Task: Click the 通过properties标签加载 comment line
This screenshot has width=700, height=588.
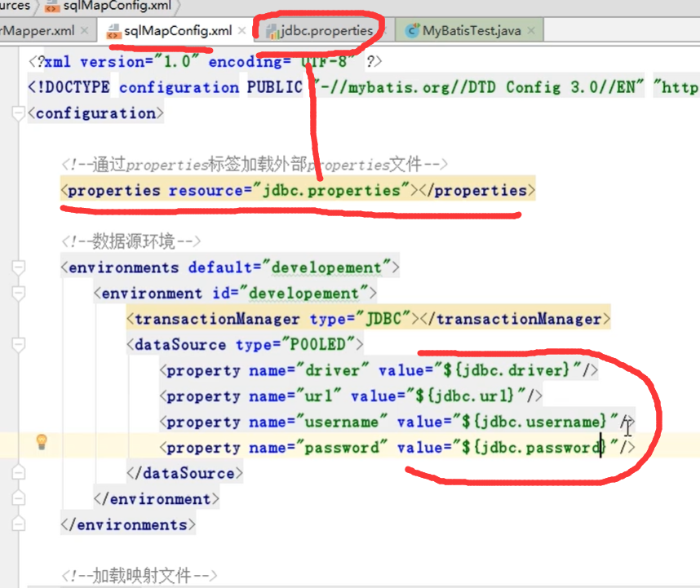Action: point(255,165)
